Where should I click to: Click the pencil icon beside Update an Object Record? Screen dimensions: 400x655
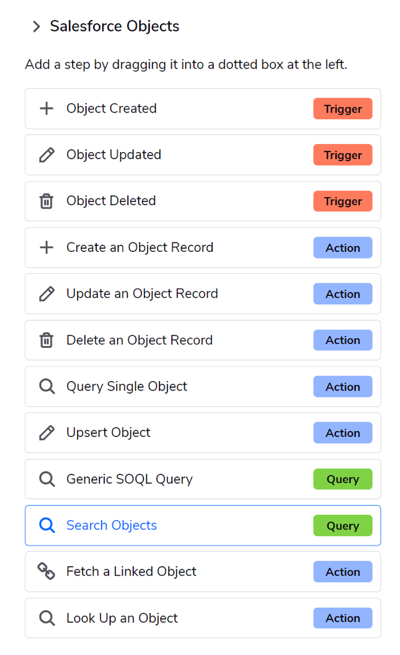click(46, 294)
